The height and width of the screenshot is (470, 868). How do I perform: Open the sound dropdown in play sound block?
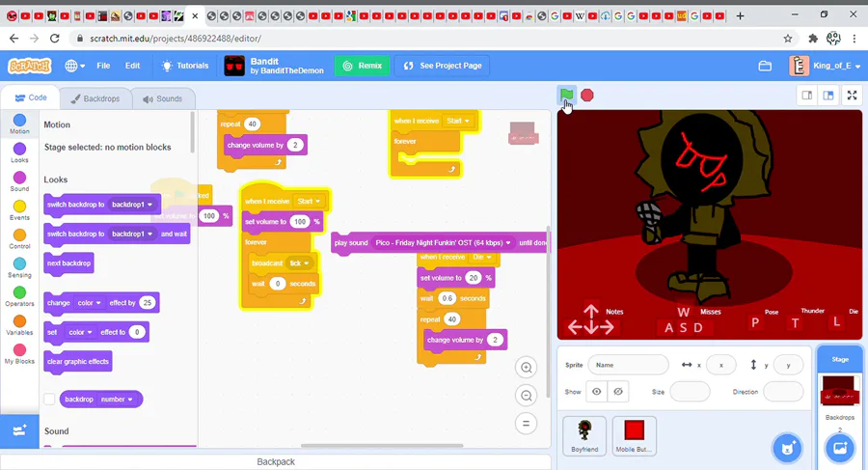pos(443,243)
